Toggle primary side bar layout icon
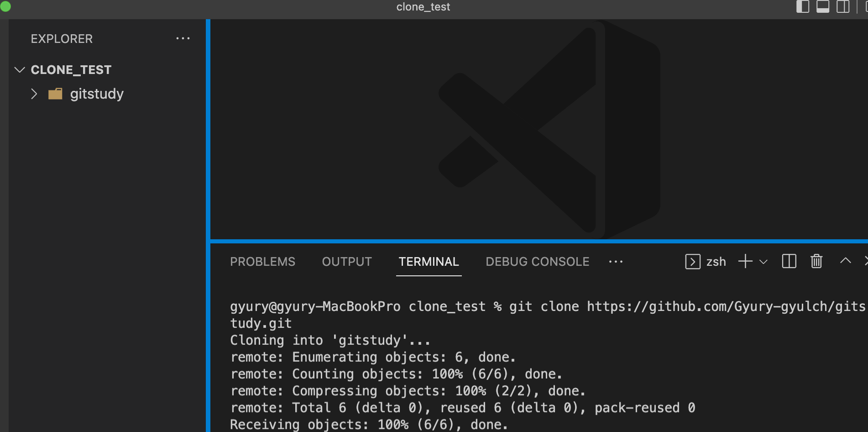 click(x=803, y=7)
